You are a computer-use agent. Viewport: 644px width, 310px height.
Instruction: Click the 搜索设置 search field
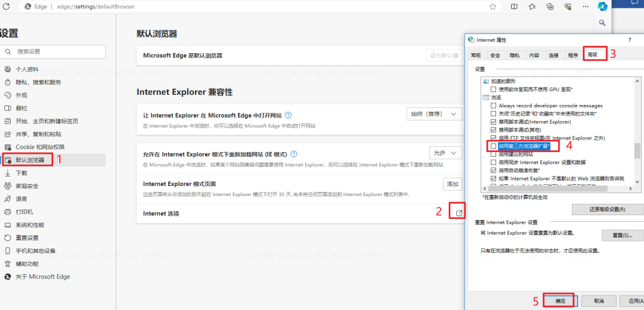52,52
